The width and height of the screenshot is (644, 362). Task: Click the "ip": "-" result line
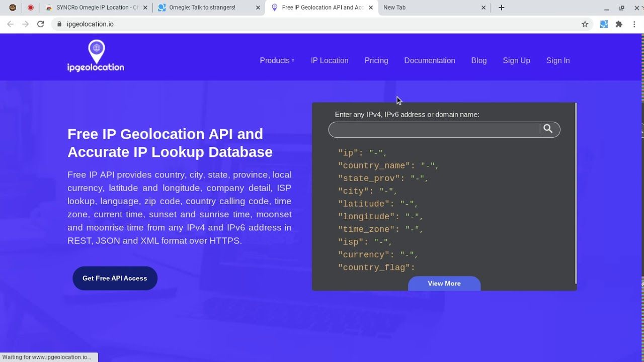[x=362, y=153]
